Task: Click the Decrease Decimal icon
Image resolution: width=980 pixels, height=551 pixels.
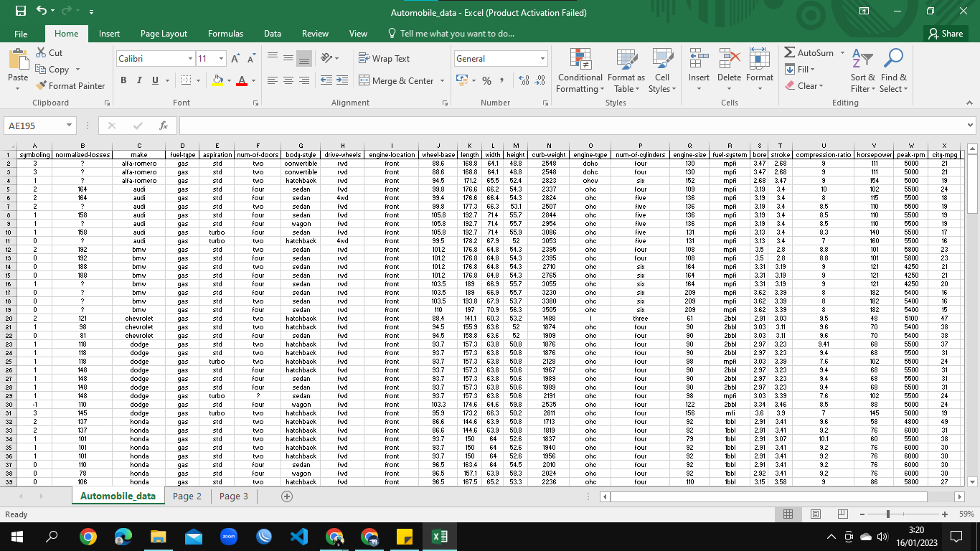Action: (540, 80)
